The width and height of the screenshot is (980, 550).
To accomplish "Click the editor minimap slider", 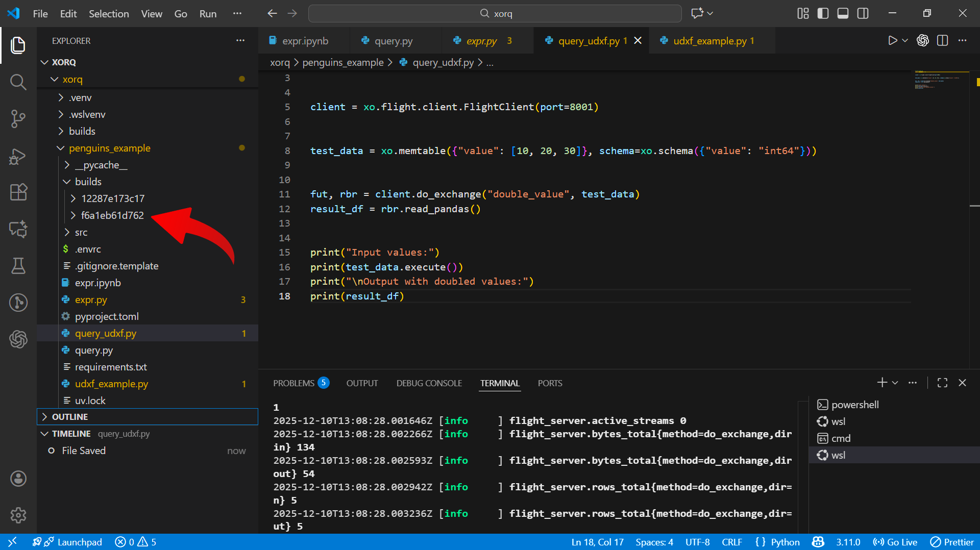I will (941, 81).
